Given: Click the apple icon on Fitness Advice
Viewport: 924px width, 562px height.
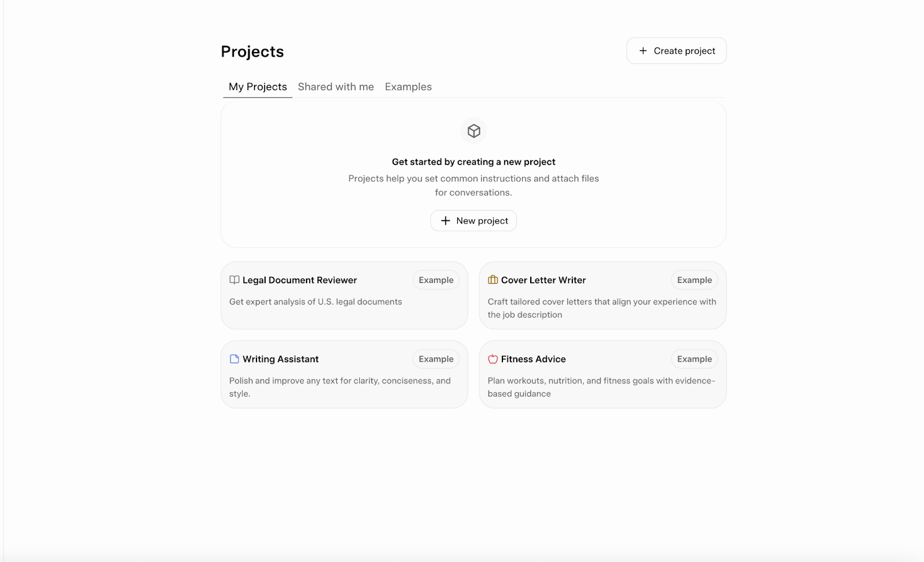Looking at the screenshot, I should [492, 359].
